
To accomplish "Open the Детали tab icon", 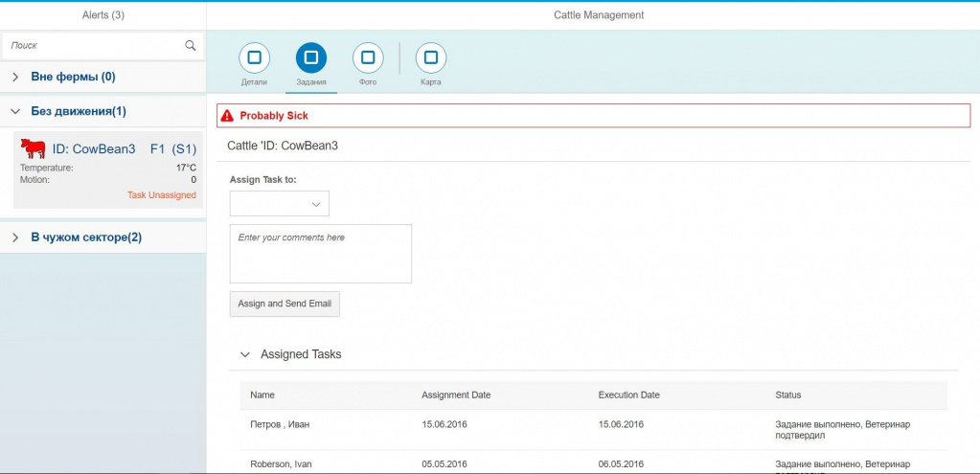I will pos(254,58).
